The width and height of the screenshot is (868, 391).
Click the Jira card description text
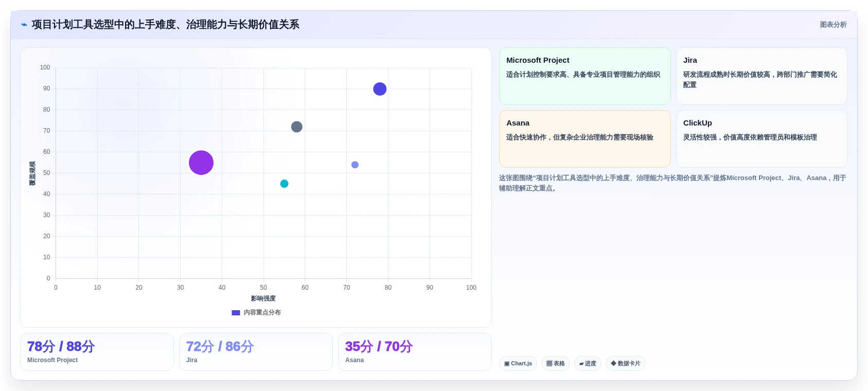coord(760,80)
